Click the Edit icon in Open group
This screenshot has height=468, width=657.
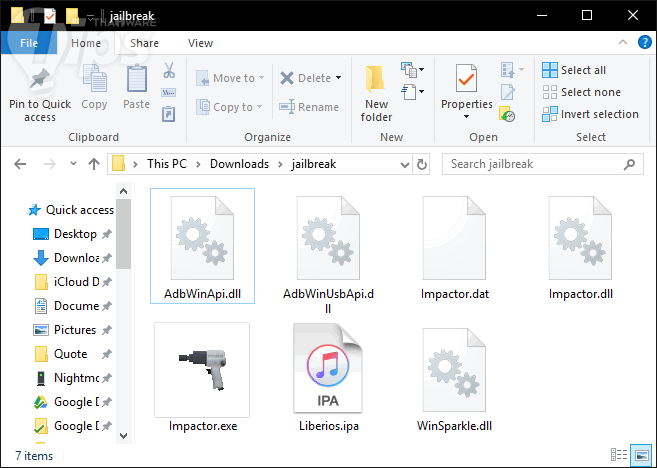(507, 92)
